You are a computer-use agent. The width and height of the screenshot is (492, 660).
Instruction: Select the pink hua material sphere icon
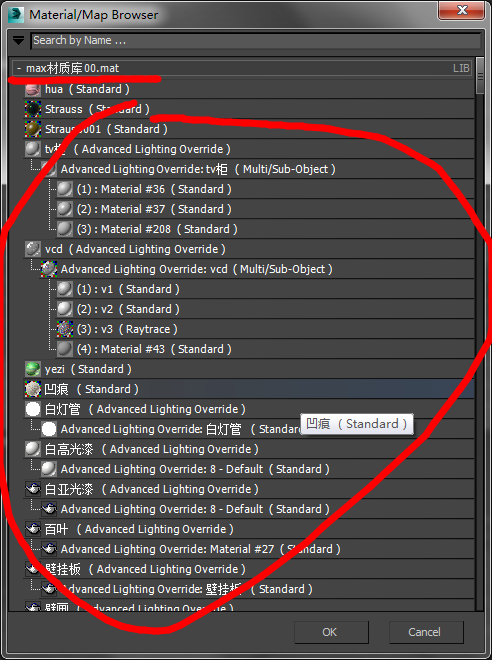click(32, 89)
